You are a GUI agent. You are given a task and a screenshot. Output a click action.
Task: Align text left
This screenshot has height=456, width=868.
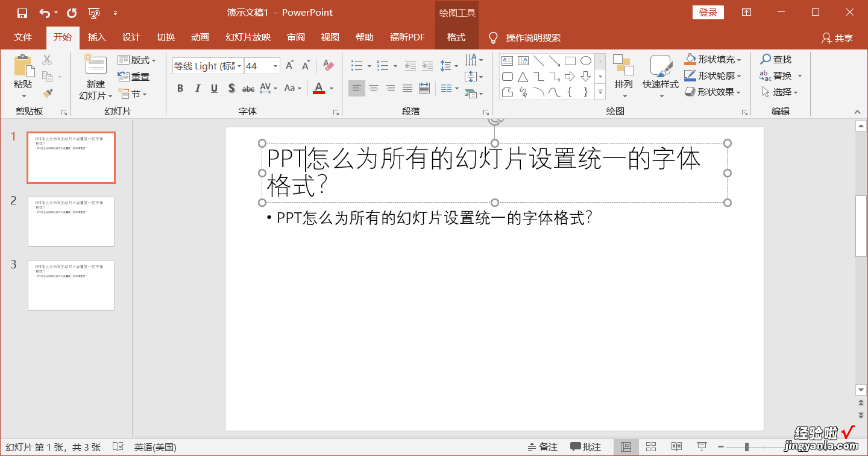point(357,89)
